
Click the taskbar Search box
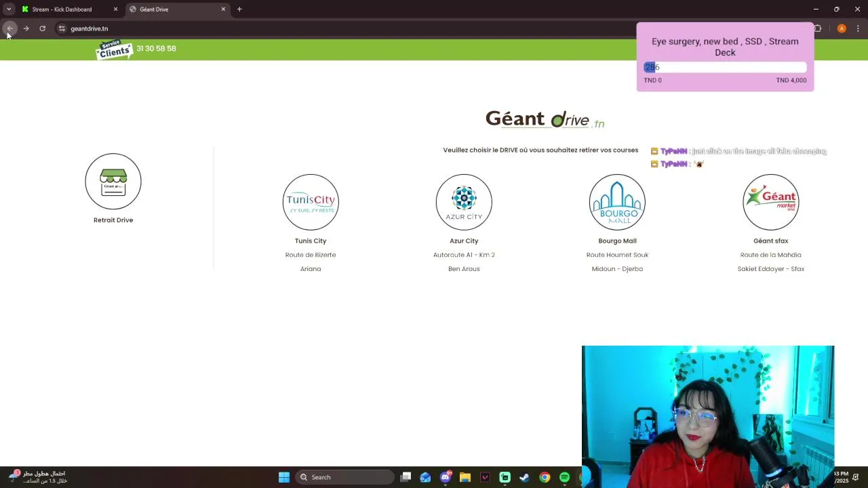pos(345,477)
